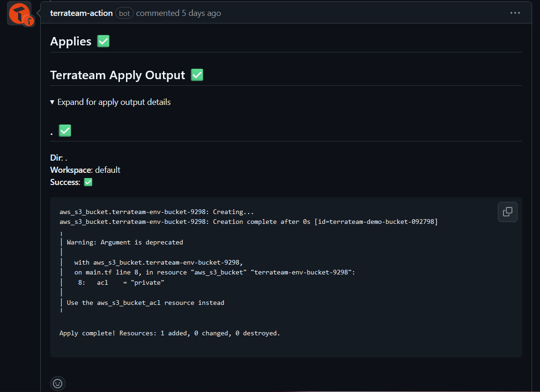Click the 'on main.tf line 8' log line

[x=215, y=272]
